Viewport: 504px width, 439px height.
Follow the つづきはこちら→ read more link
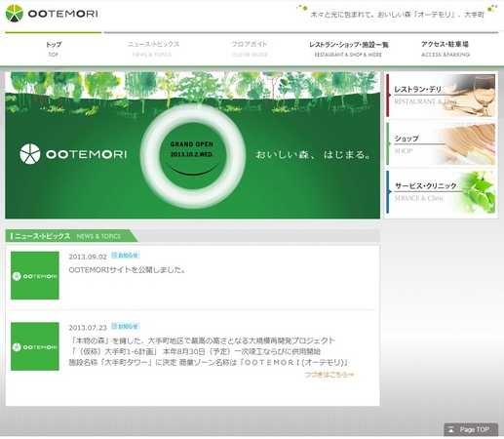[330, 375]
